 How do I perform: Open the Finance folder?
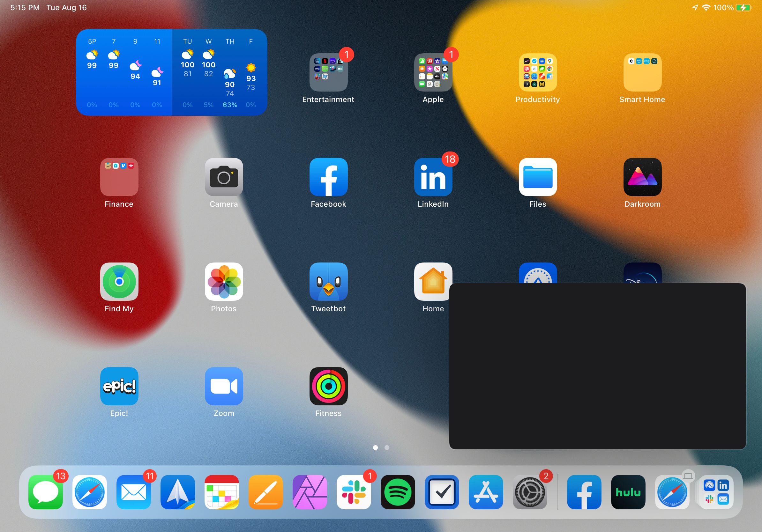point(119,177)
